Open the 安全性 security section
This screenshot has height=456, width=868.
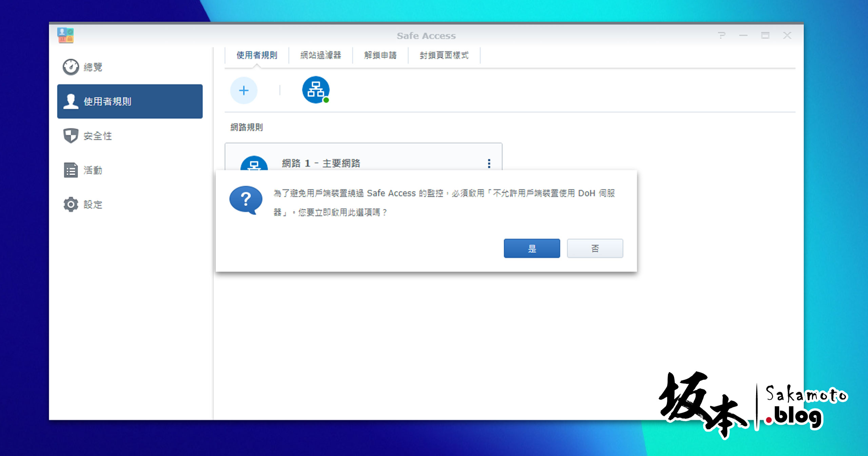[130, 136]
